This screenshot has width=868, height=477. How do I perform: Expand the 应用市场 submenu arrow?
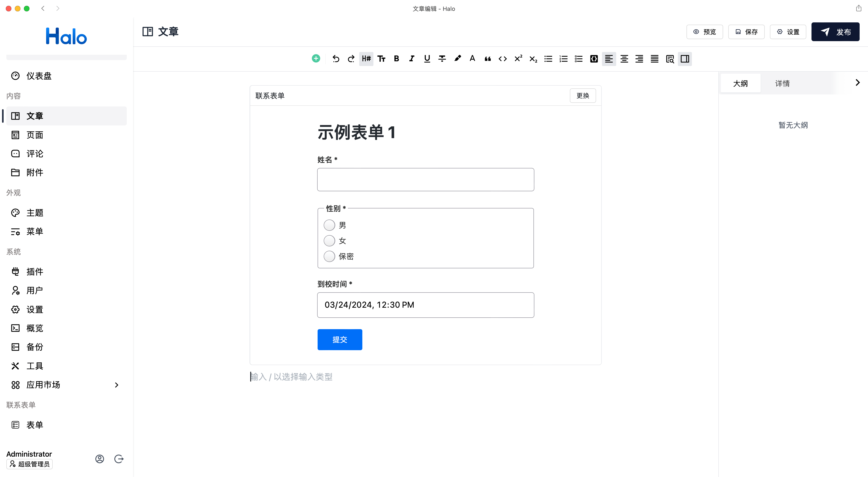tap(117, 385)
